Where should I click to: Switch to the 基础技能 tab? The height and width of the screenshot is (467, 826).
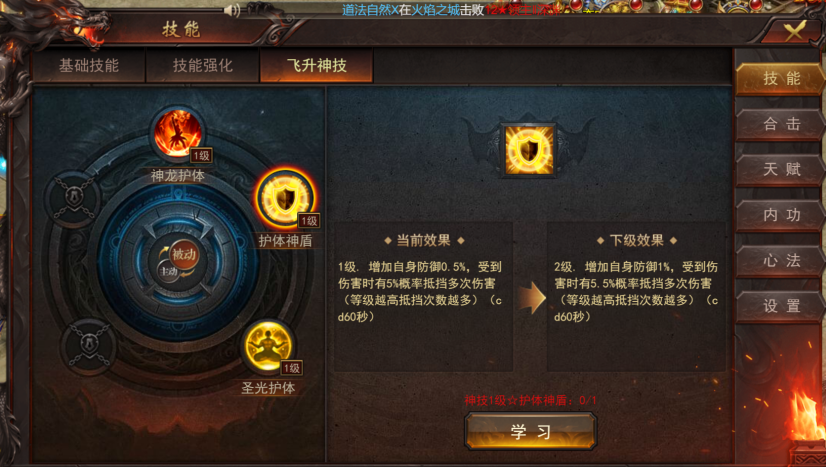89,66
